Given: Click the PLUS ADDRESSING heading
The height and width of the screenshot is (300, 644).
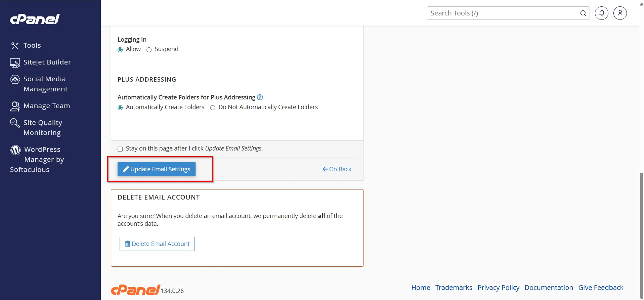Looking at the screenshot, I should (147, 80).
